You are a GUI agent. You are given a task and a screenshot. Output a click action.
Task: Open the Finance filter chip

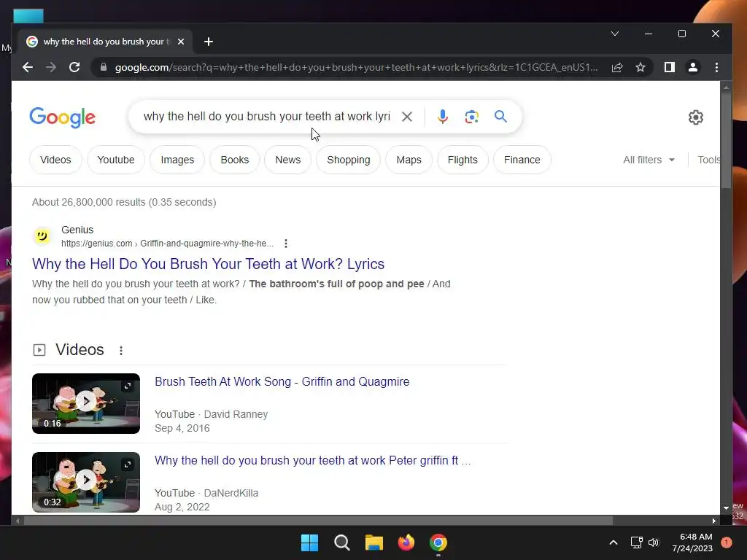pyautogui.click(x=522, y=160)
